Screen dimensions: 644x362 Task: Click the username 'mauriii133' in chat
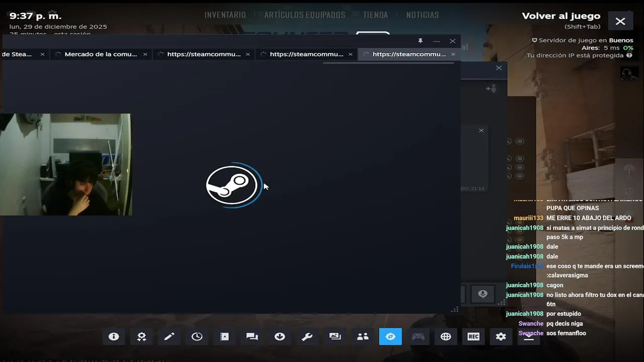tap(528, 218)
